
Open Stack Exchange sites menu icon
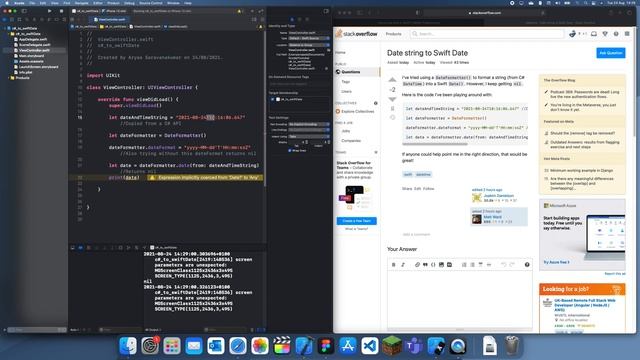(627, 34)
